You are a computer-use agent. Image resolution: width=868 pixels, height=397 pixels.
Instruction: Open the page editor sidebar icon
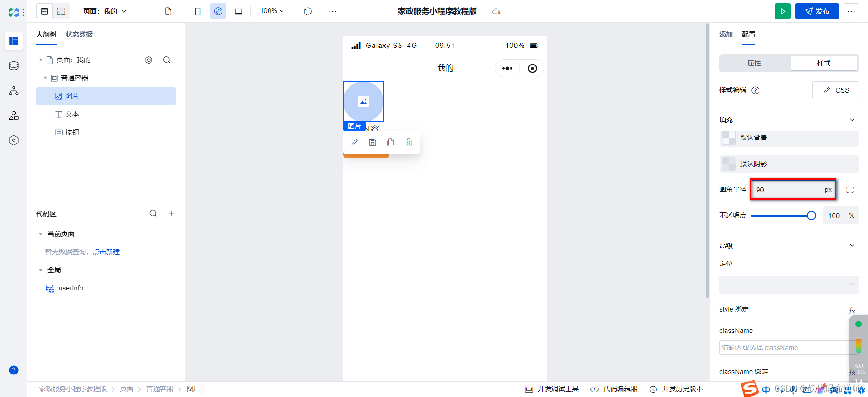tap(14, 41)
